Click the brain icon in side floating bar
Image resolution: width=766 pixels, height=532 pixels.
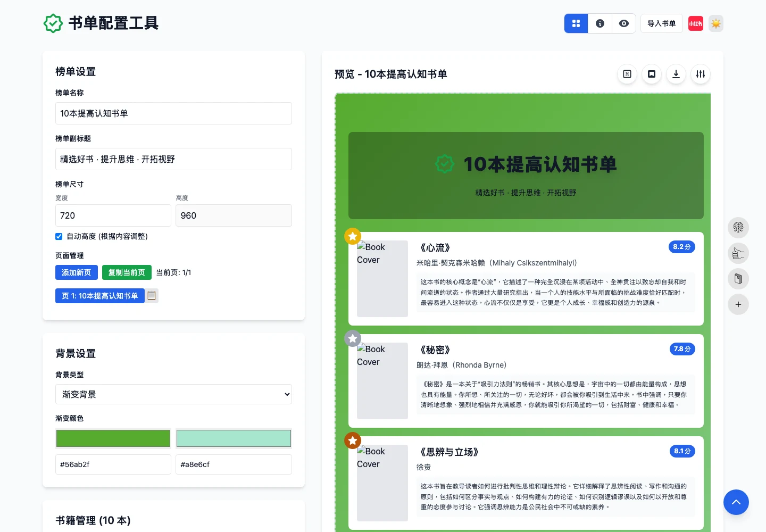738,228
